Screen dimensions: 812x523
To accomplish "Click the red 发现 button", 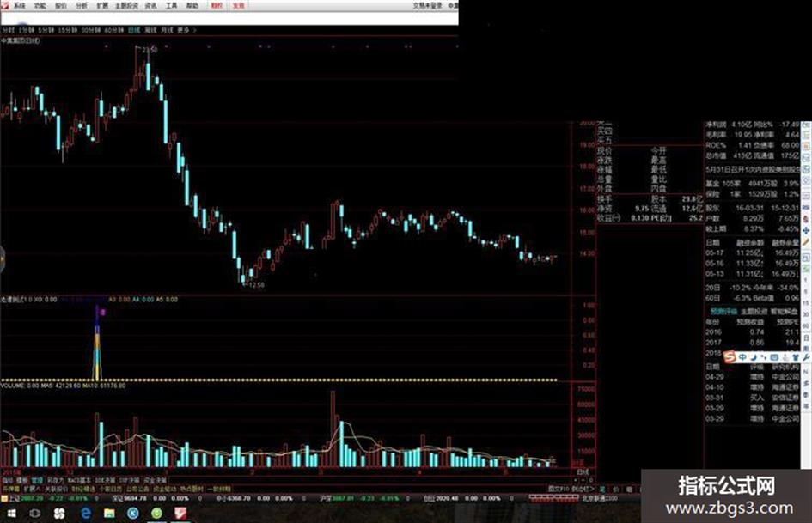I will point(238,6).
